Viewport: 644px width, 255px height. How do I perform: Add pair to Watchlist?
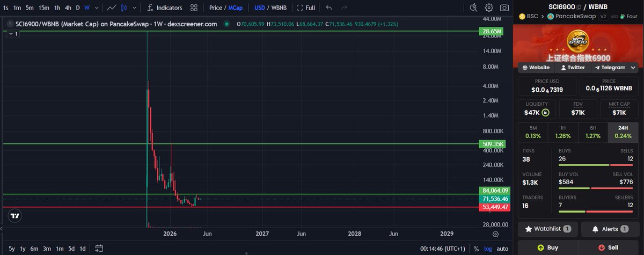[548, 229]
